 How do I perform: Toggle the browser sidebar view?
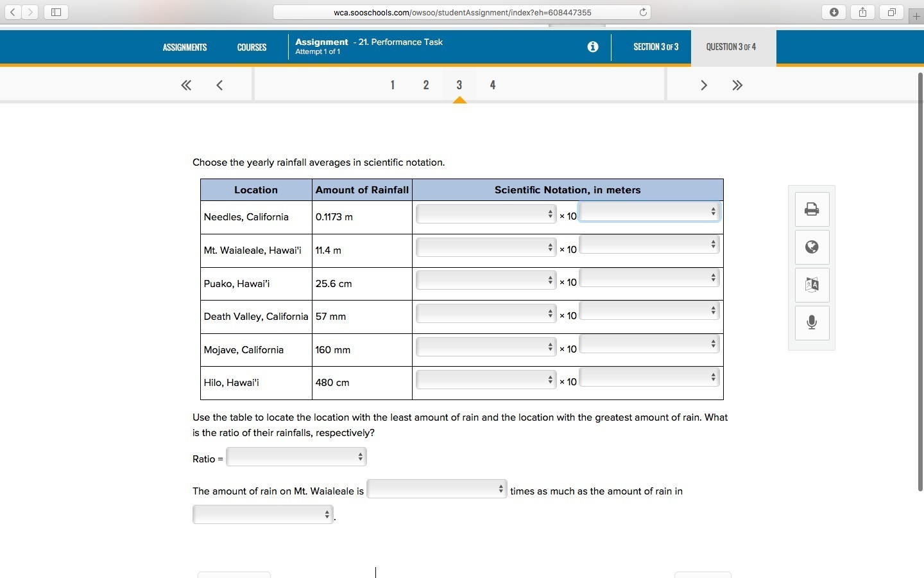[56, 12]
